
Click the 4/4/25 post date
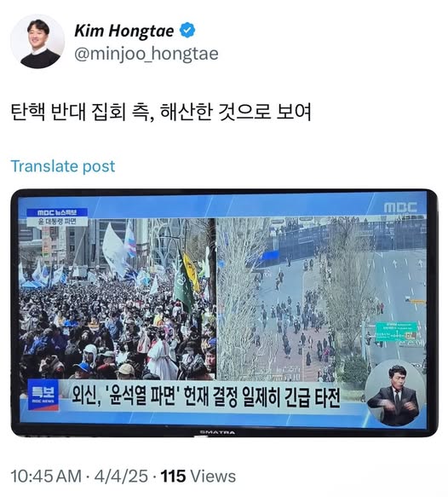[x=121, y=476]
